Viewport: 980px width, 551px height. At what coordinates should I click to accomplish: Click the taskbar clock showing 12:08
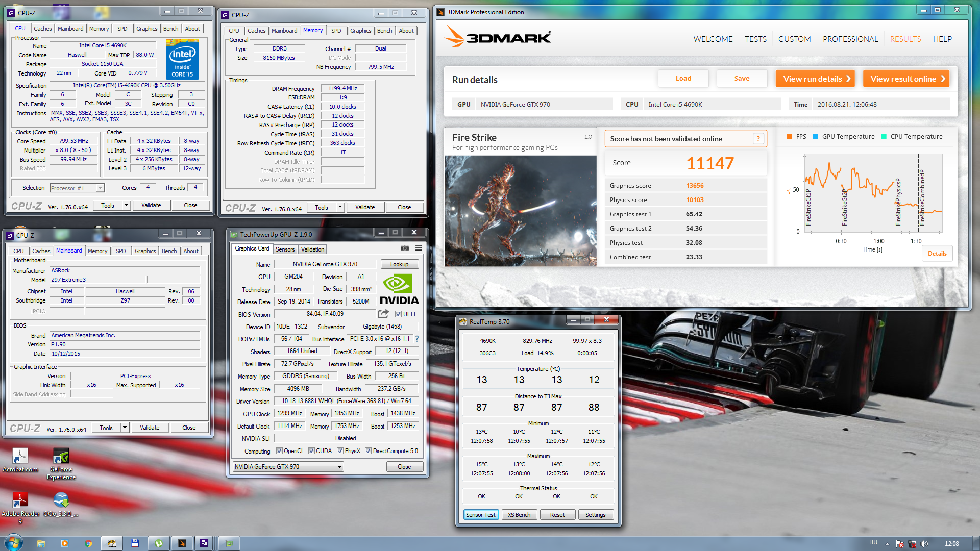[x=951, y=544]
